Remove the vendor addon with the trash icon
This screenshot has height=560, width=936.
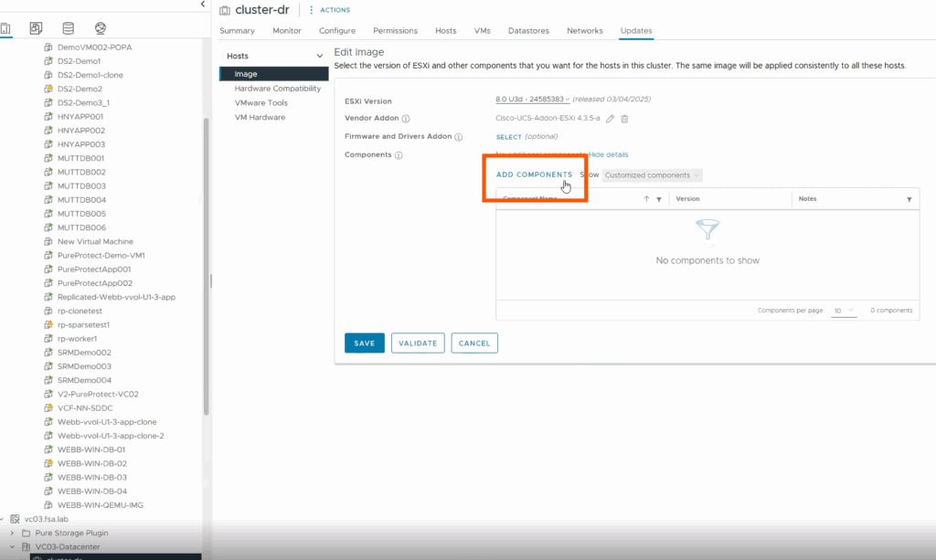point(625,119)
